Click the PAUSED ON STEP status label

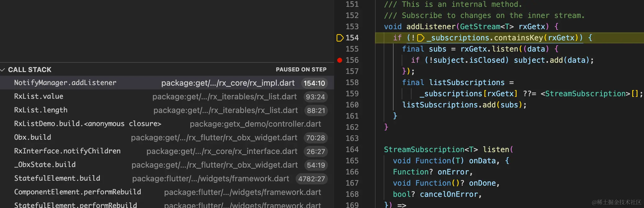tap(301, 70)
